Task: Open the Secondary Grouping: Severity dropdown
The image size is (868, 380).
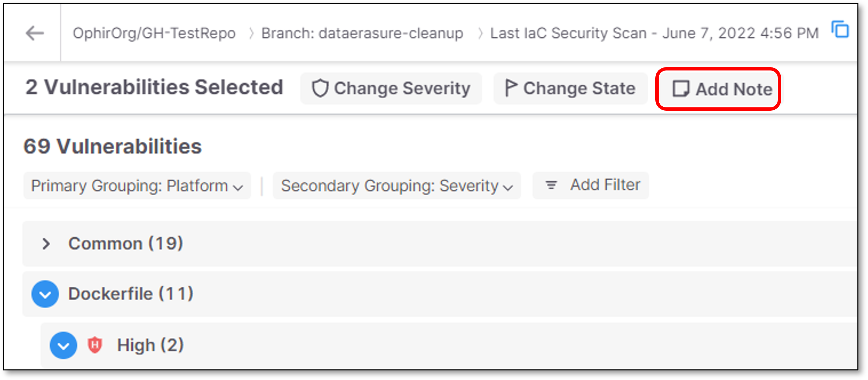Action: 397,186
